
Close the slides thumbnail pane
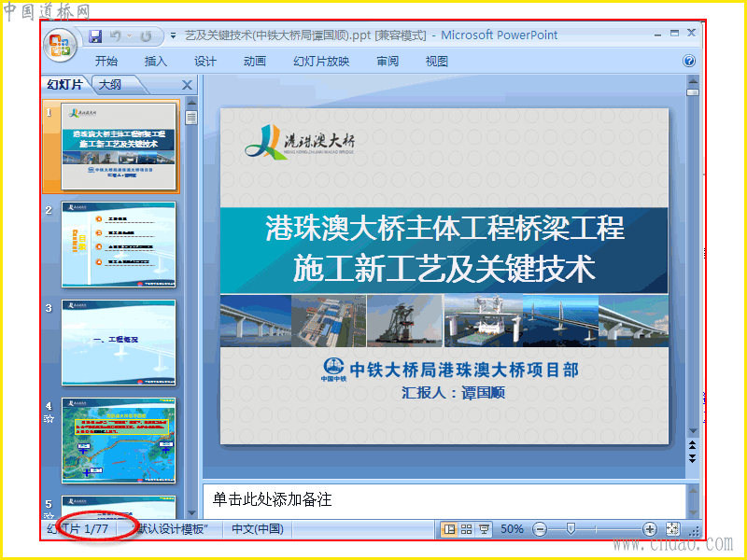188,85
